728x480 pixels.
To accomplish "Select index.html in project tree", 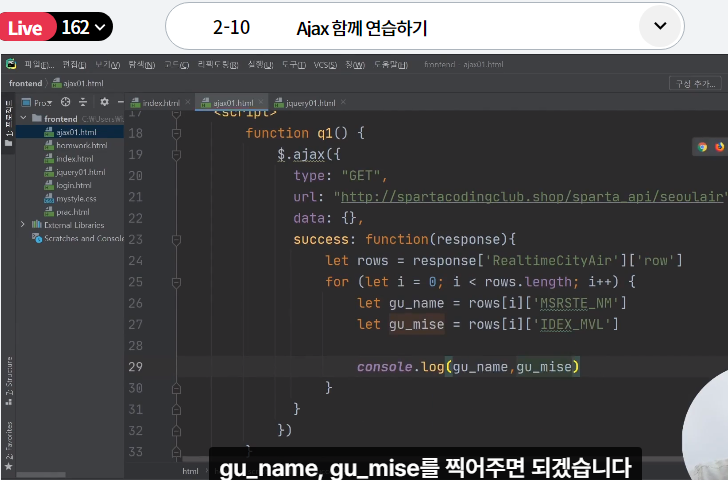I will point(70,159).
